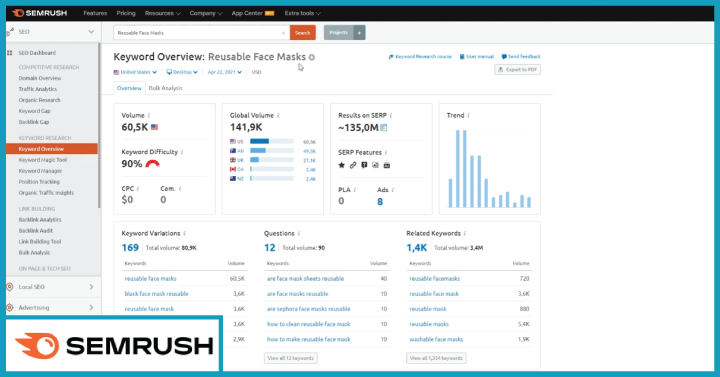Click the Semrush logo in top bar
Screen dimensions: 720x377
[39, 13]
